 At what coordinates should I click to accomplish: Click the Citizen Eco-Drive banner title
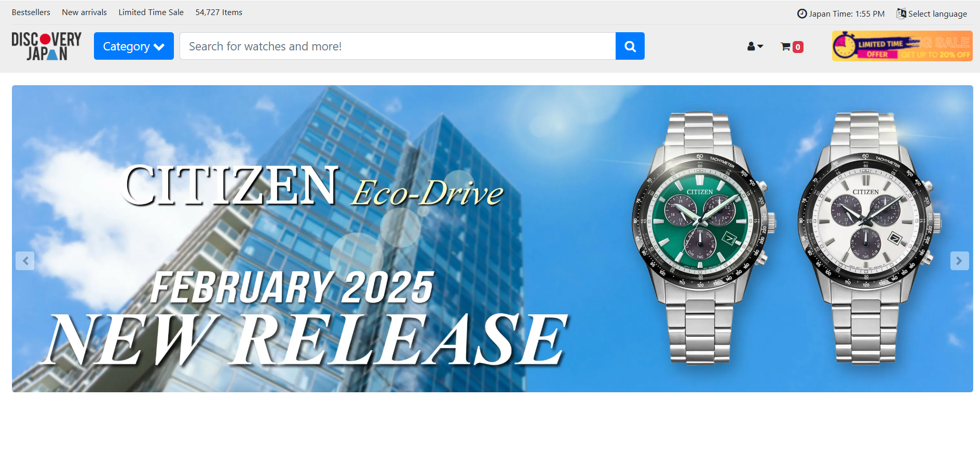(312, 186)
